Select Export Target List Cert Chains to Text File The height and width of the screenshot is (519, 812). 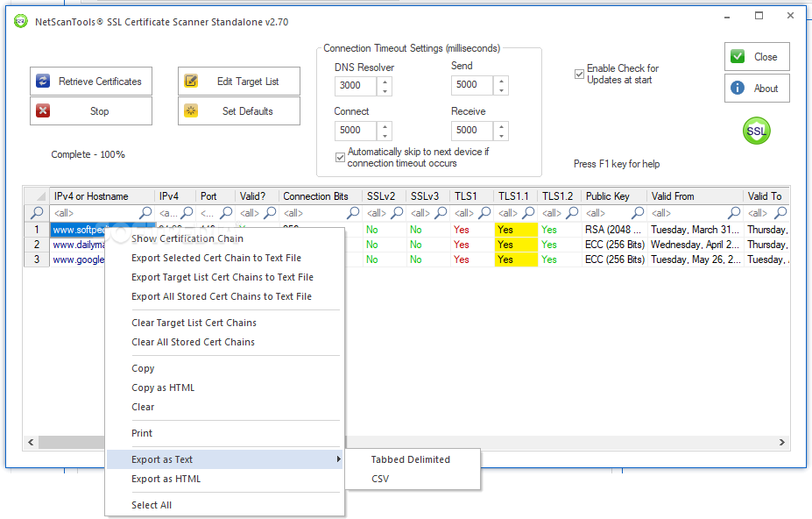(x=225, y=277)
